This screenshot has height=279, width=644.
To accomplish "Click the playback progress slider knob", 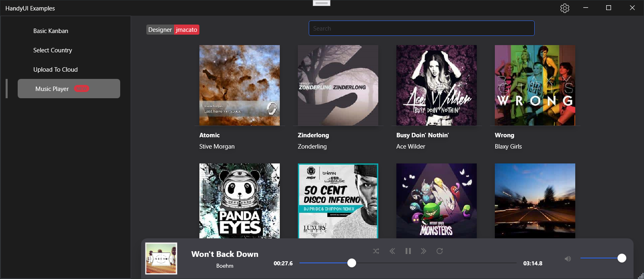I will click(352, 263).
